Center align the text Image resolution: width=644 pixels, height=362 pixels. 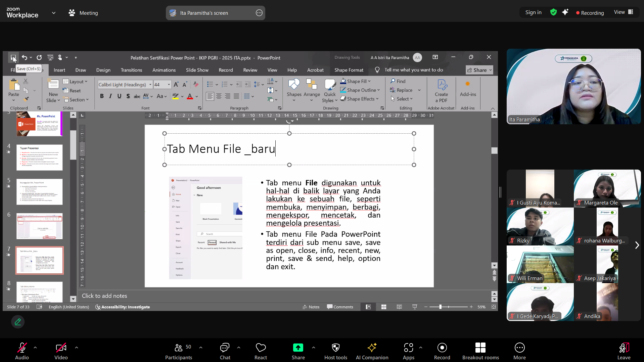pos(219,96)
